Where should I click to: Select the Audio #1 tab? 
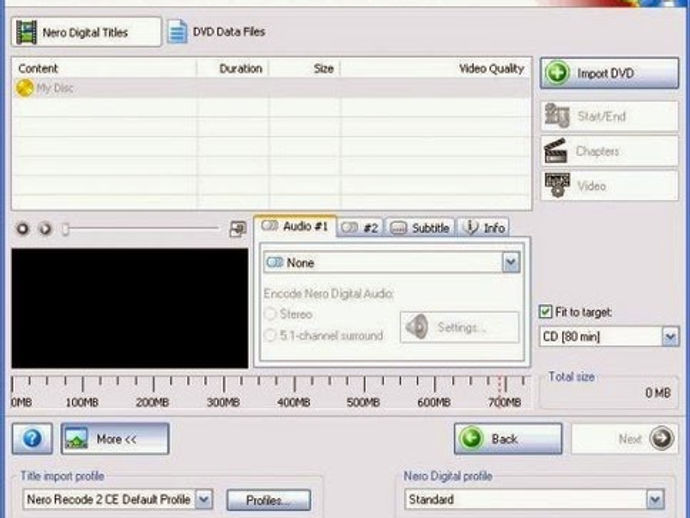coord(295,226)
